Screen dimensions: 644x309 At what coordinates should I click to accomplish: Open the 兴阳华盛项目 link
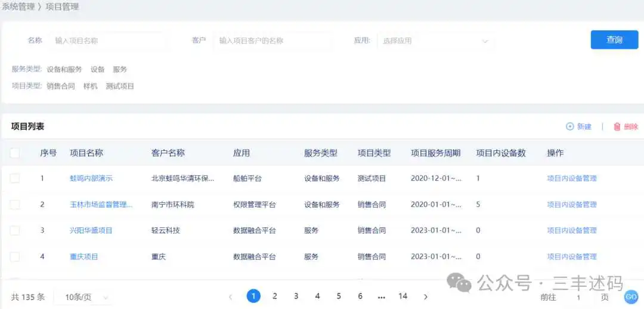pos(91,230)
